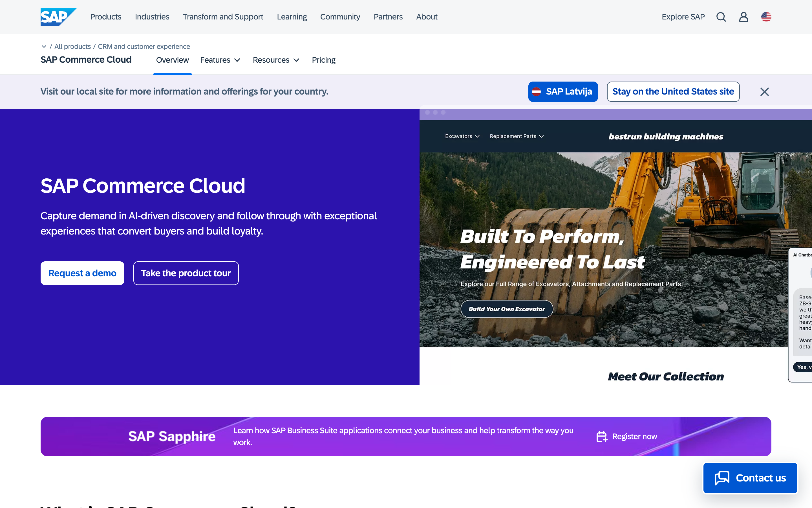The width and height of the screenshot is (812, 508).
Task: Click Explore SAP link
Action: click(683, 17)
